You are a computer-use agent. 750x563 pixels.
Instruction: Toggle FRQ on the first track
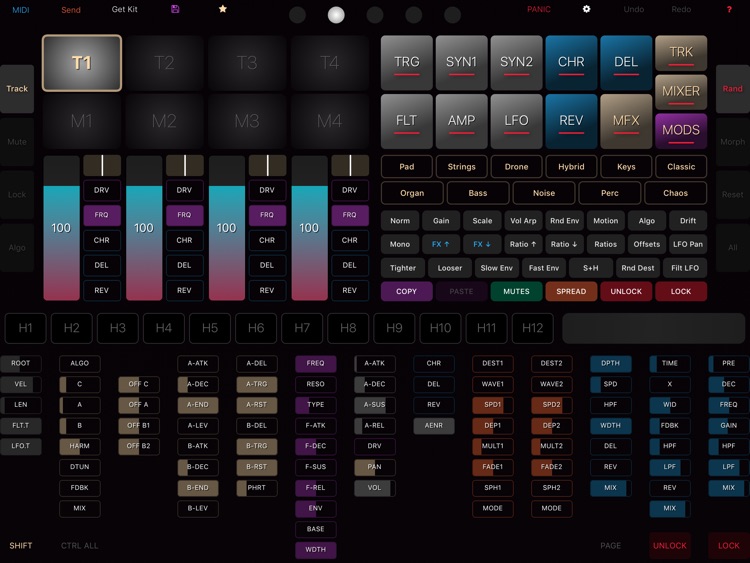102,215
